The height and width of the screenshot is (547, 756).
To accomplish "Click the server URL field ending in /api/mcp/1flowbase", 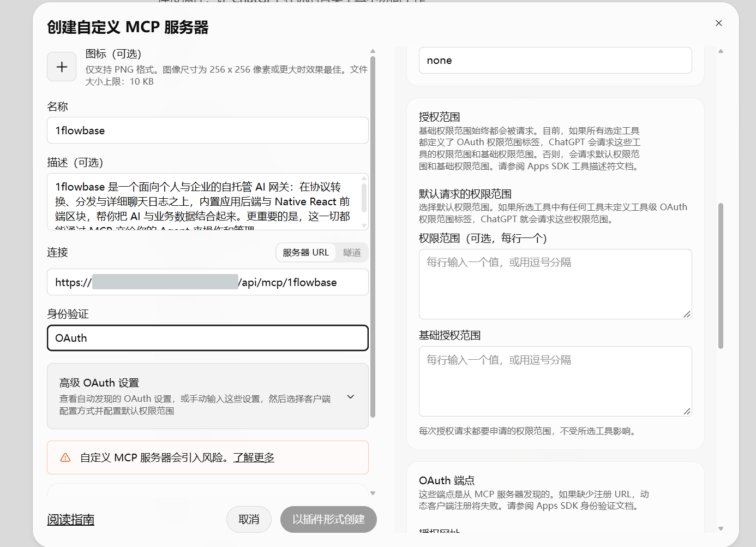I will (x=208, y=282).
